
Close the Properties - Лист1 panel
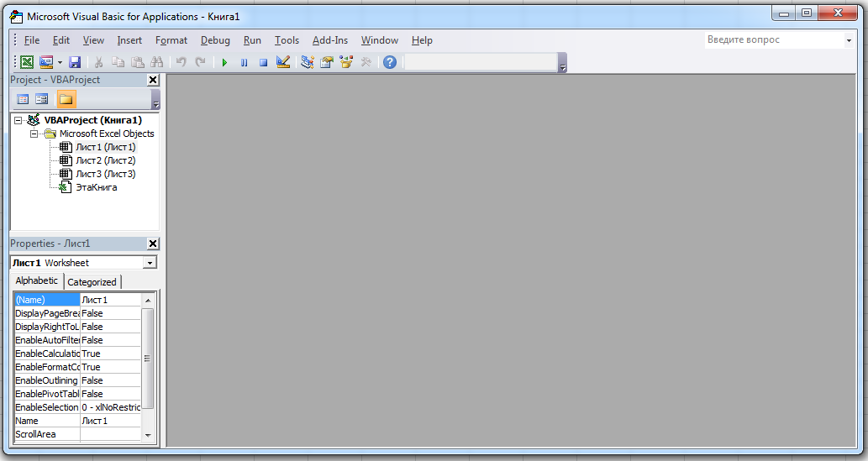(153, 244)
